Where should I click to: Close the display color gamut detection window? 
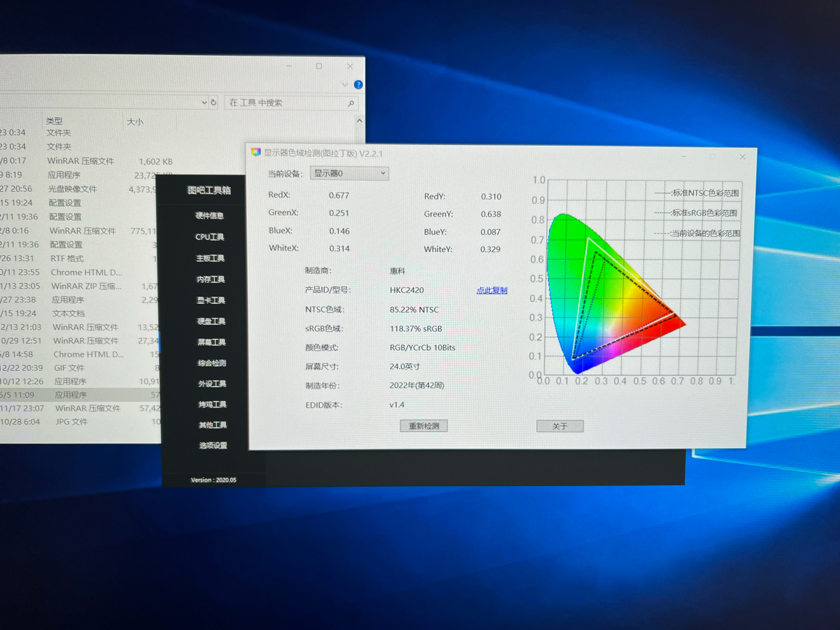[742, 157]
